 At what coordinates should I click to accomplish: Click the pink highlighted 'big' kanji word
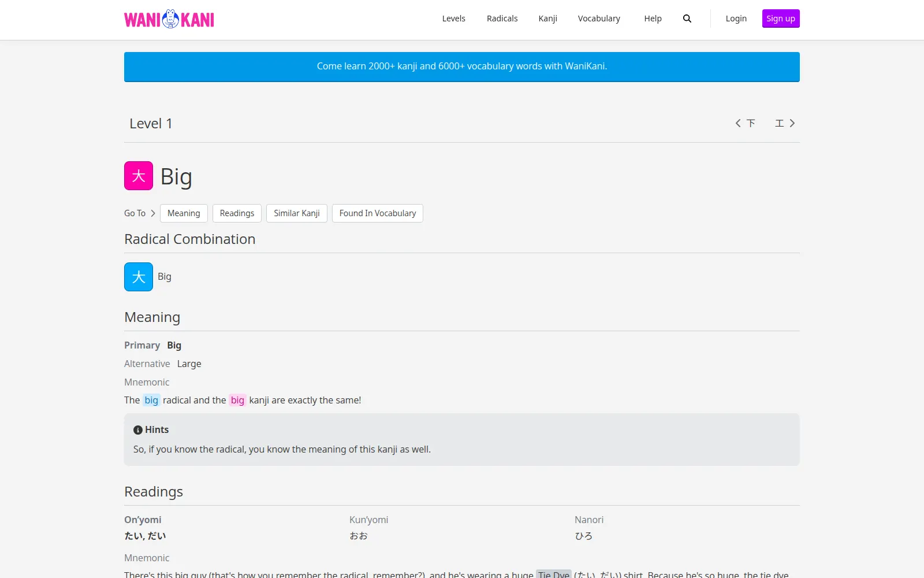coord(237,400)
